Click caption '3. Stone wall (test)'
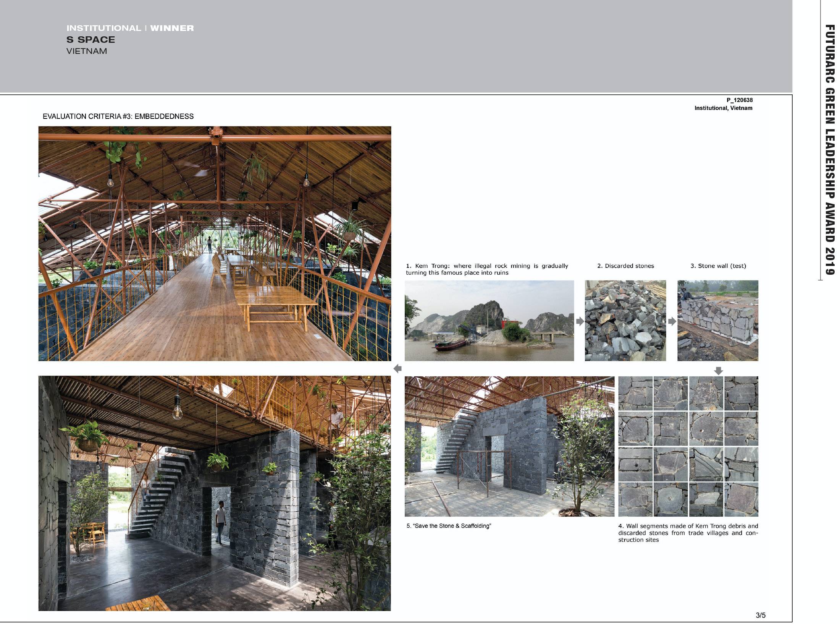This screenshot has width=840, height=624. (718, 266)
